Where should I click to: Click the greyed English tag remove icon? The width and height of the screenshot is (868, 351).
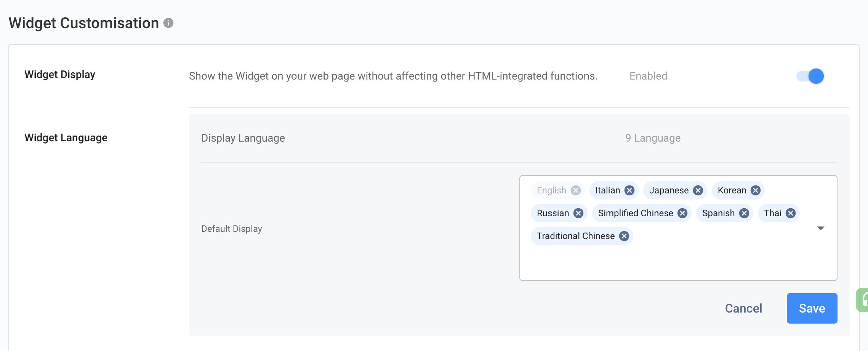(576, 190)
